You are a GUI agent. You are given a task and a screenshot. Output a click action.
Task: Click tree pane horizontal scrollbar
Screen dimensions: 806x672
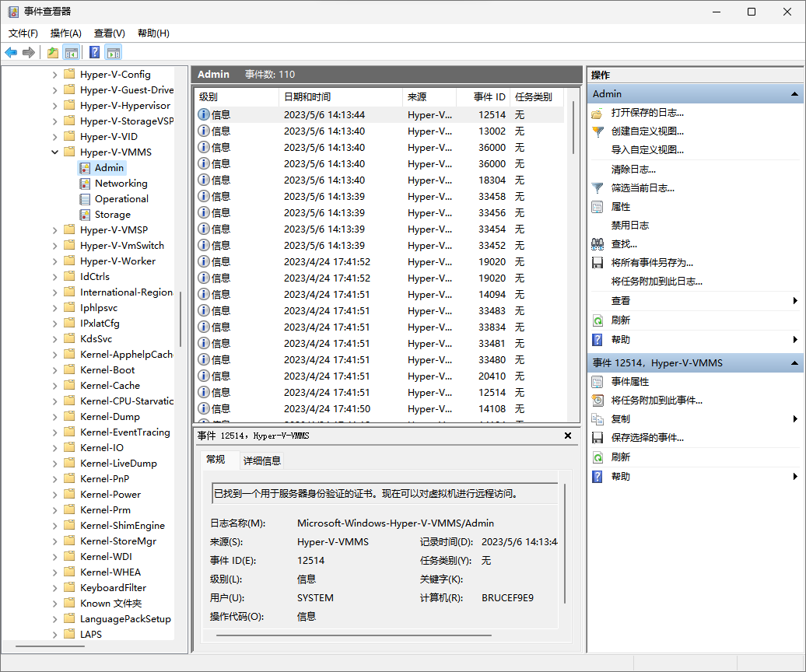pos(50,646)
